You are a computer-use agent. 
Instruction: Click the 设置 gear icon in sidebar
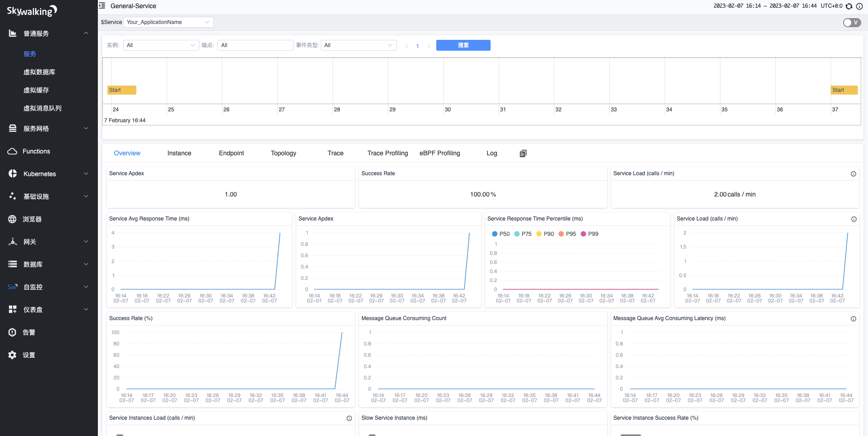tap(12, 355)
